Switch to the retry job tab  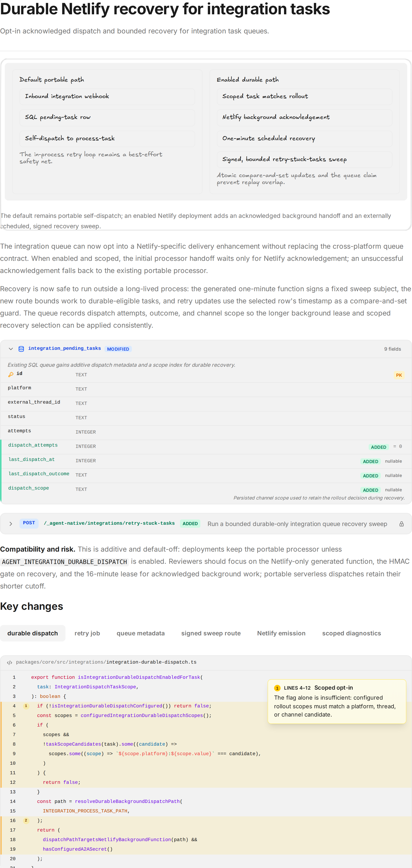pyautogui.click(x=87, y=633)
